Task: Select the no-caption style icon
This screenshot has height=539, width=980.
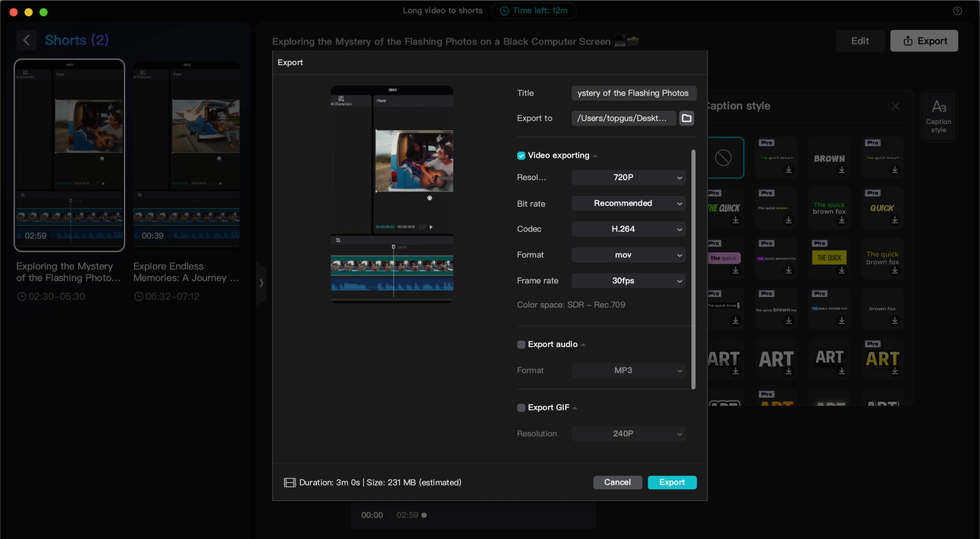Action: 723,158
